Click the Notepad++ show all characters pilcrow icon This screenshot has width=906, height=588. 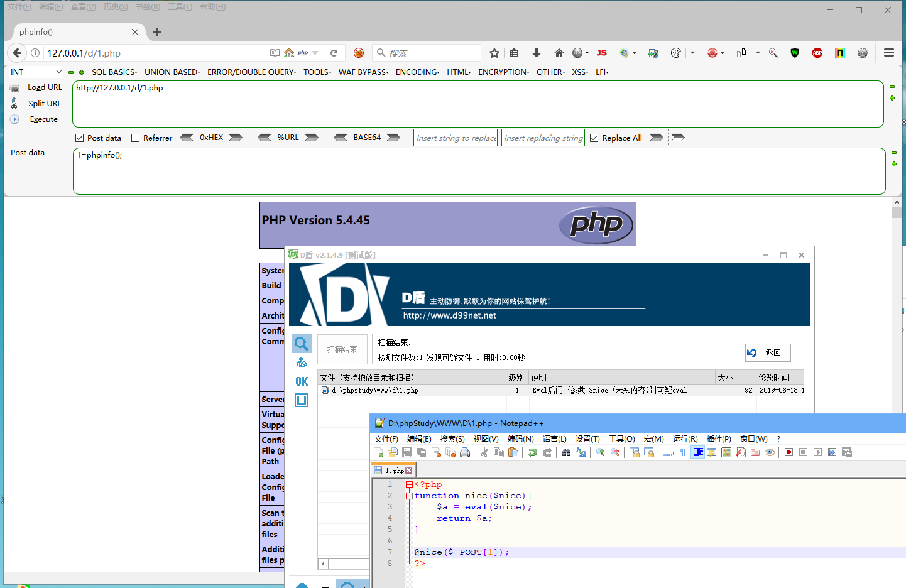click(x=683, y=452)
